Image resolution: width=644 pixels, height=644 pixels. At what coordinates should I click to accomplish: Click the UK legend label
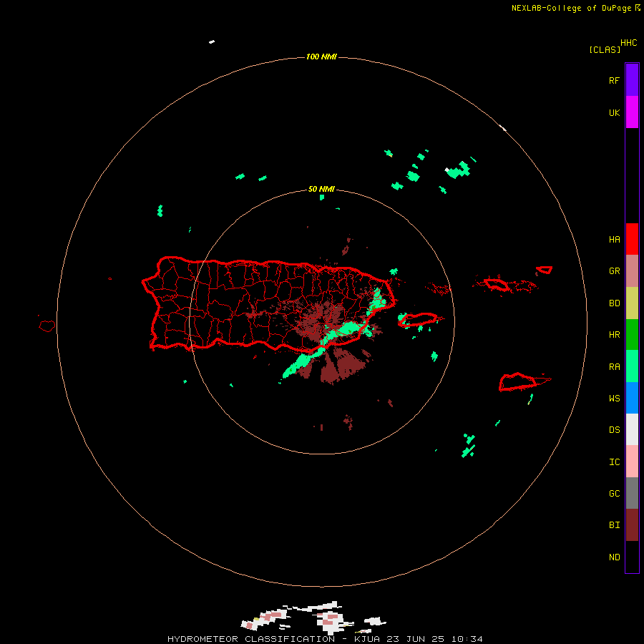[x=614, y=112]
